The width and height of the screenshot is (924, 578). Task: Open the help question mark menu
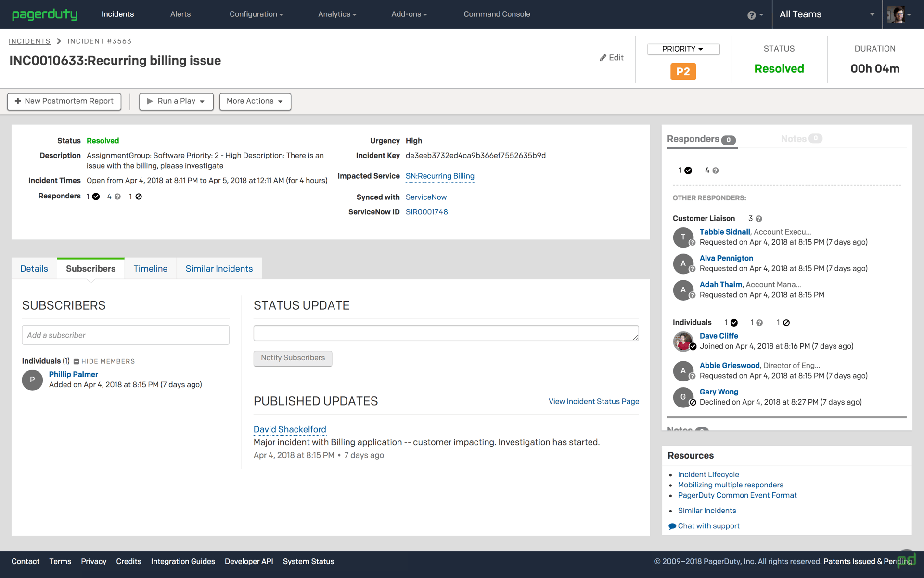pos(751,15)
